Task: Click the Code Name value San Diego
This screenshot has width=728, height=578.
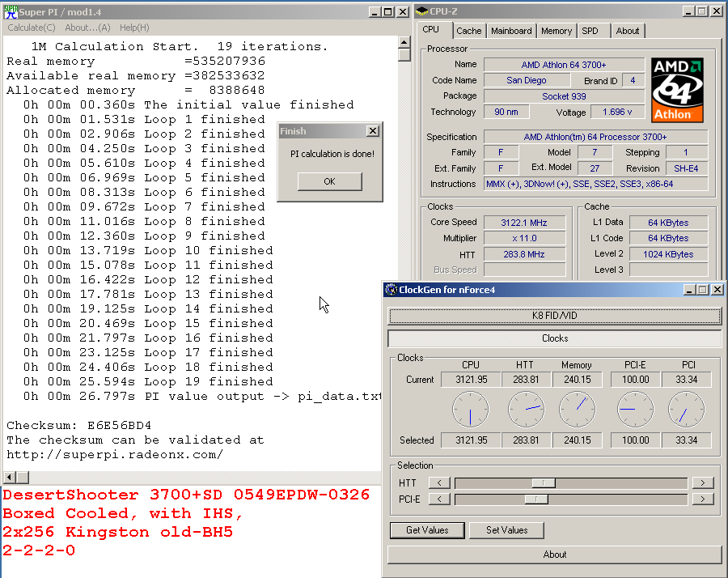Action: click(x=527, y=80)
